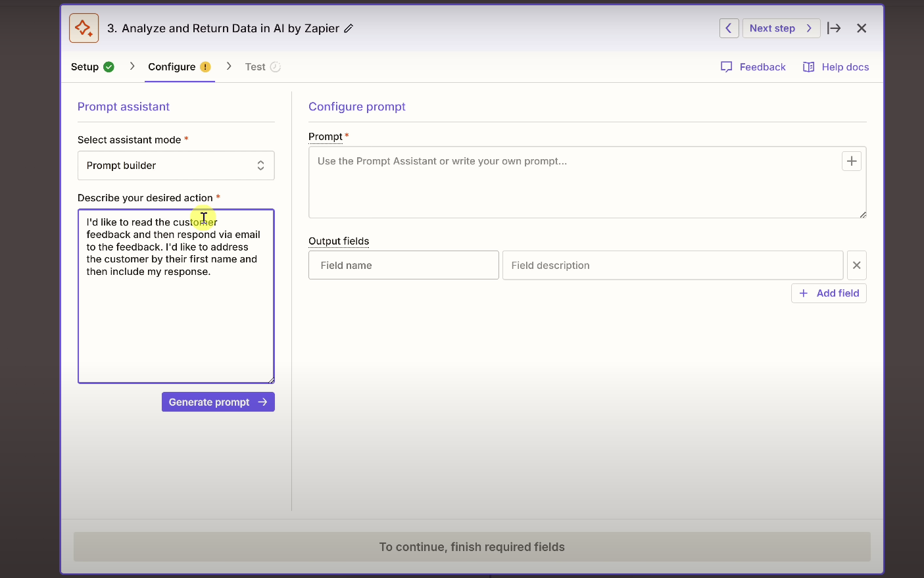This screenshot has width=924, height=578.
Task: Open the Configure tab
Action: pos(179,67)
